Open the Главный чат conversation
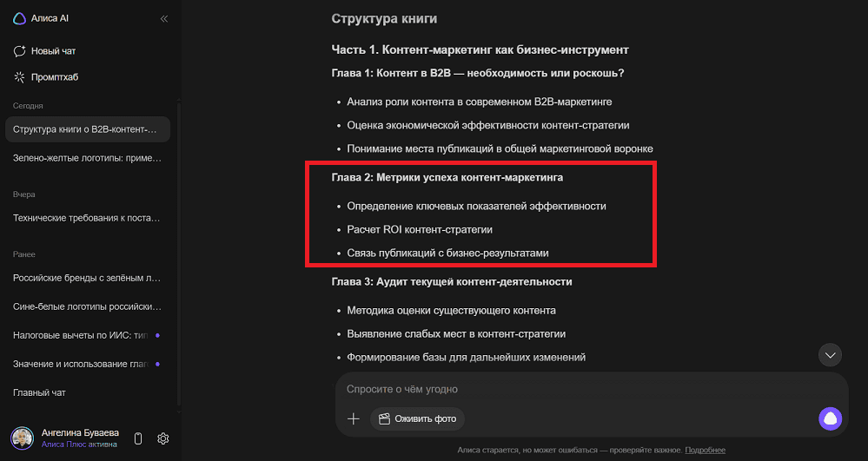This screenshot has width=868, height=461. 39,392
